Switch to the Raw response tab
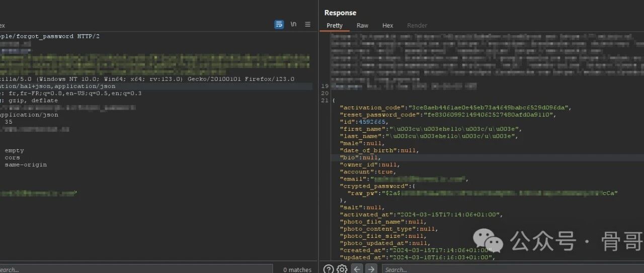 [x=362, y=26]
